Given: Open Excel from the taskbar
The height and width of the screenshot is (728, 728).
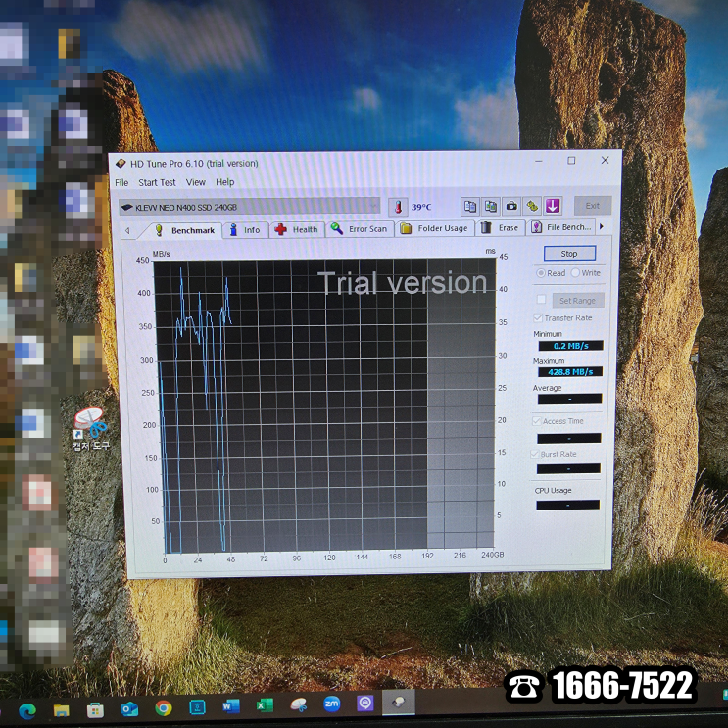Looking at the screenshot, I should coord(265,705).
